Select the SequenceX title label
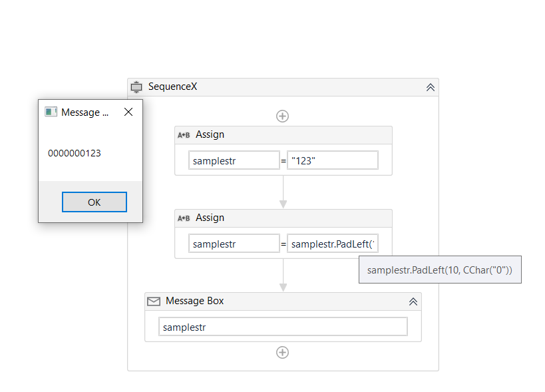The height and width of the screenshot is (392, 545). point(172,87)
